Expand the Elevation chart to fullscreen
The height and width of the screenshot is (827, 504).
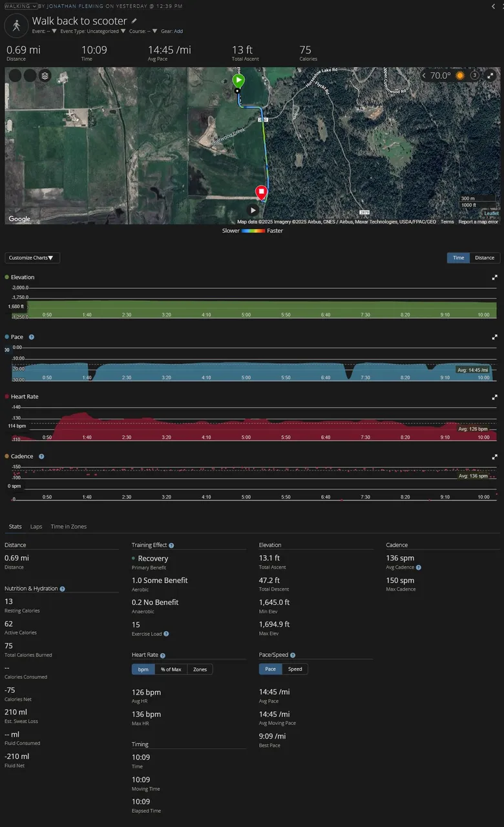(x=495, y=277)
